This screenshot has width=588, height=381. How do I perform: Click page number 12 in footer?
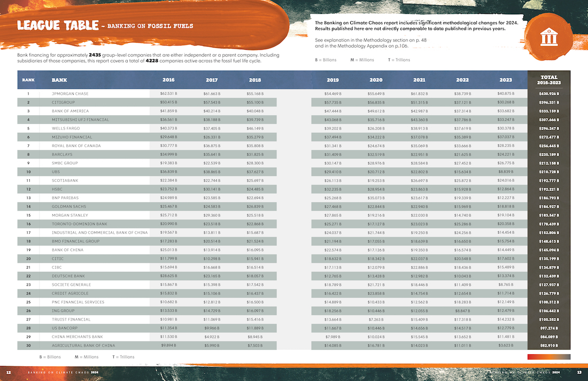pyautogui.click(x=9, y=372)
